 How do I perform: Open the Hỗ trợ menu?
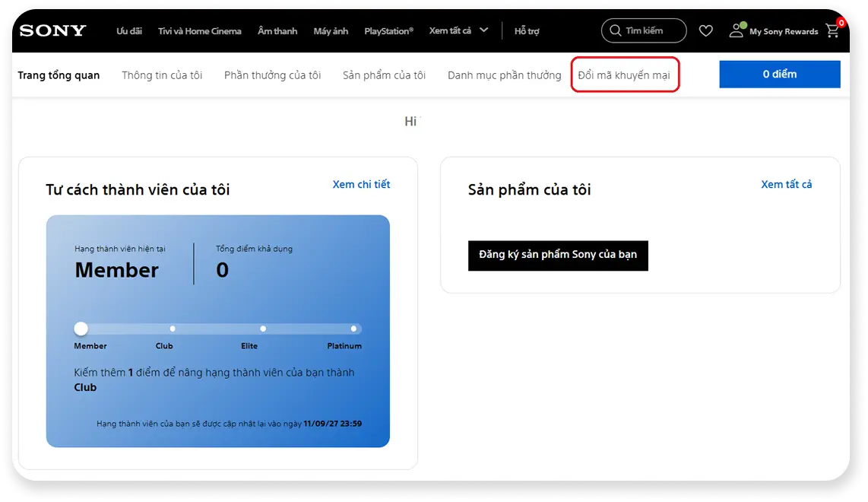pos(527,31)
